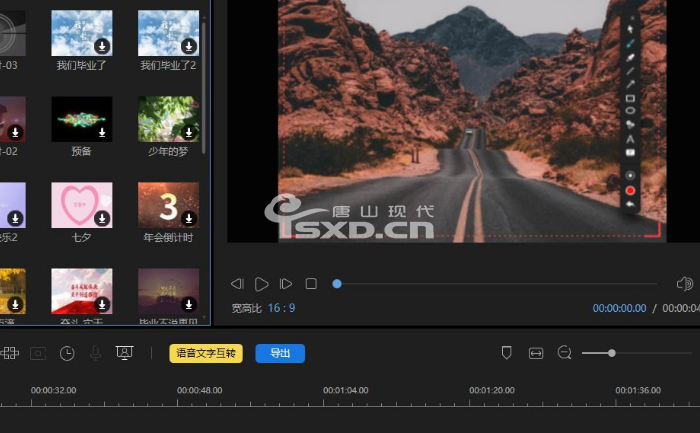Select the 年会倒计时 countdown thumbnail
The height and width of the screenshot is (433, 700).
click(x=168, y=205)
